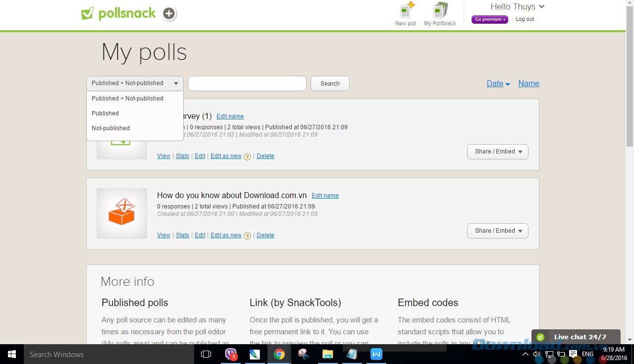Viewport: 634px width, 364px height.
Task: Expand Share / Embed for Download.com.vn poll
Action: (x=497, y=231)
